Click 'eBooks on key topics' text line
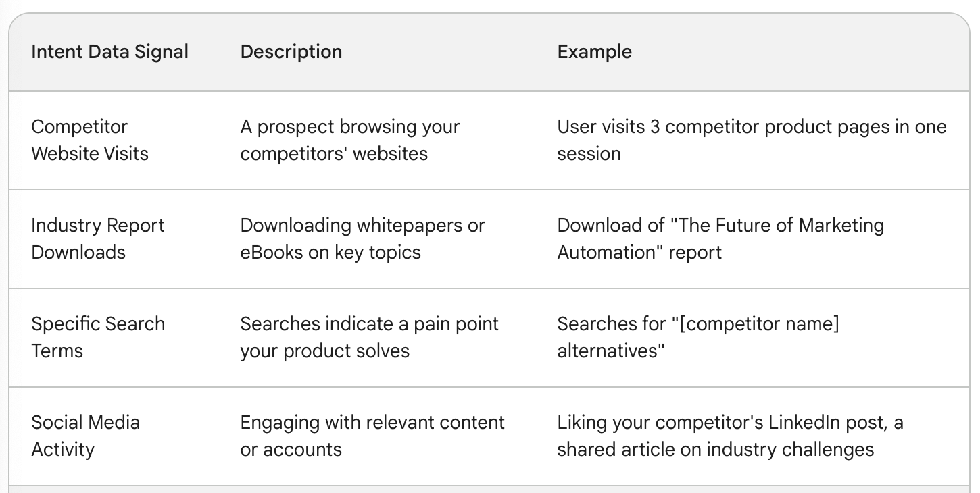The height and width of the screenshot is (493, 980). 330,252
